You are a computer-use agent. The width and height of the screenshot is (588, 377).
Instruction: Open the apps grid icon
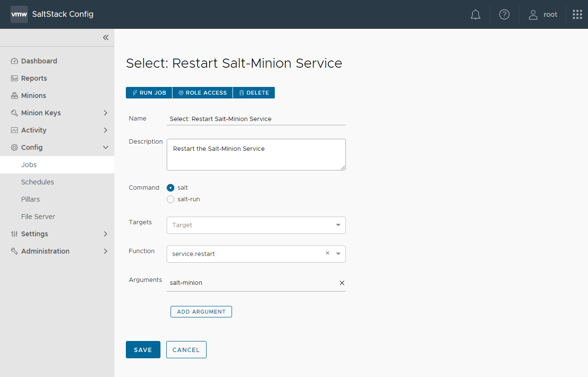[x=577, y=14]
